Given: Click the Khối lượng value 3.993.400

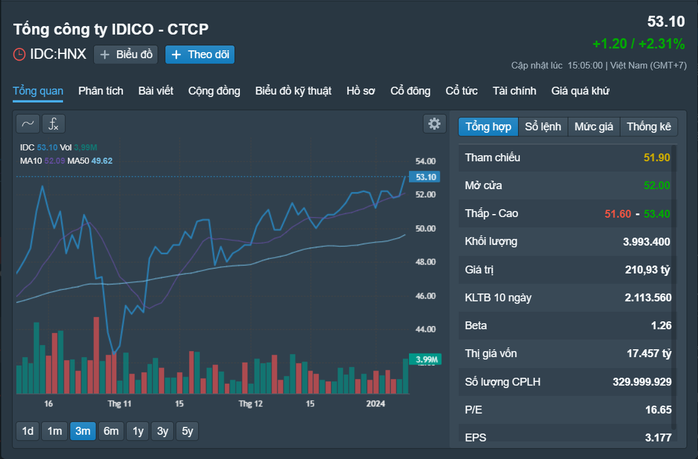Looking at the screenshot, I should tap(646, 242).
